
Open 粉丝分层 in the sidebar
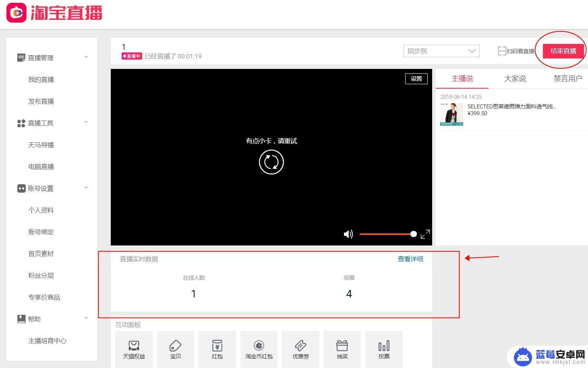click(41, 276)
